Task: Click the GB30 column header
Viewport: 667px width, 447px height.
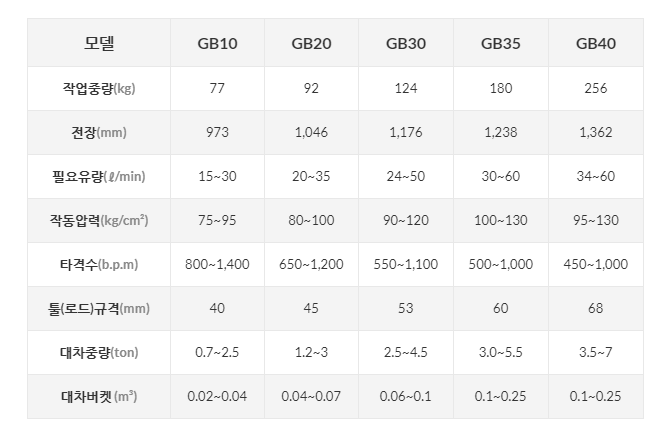Action: 406,43
